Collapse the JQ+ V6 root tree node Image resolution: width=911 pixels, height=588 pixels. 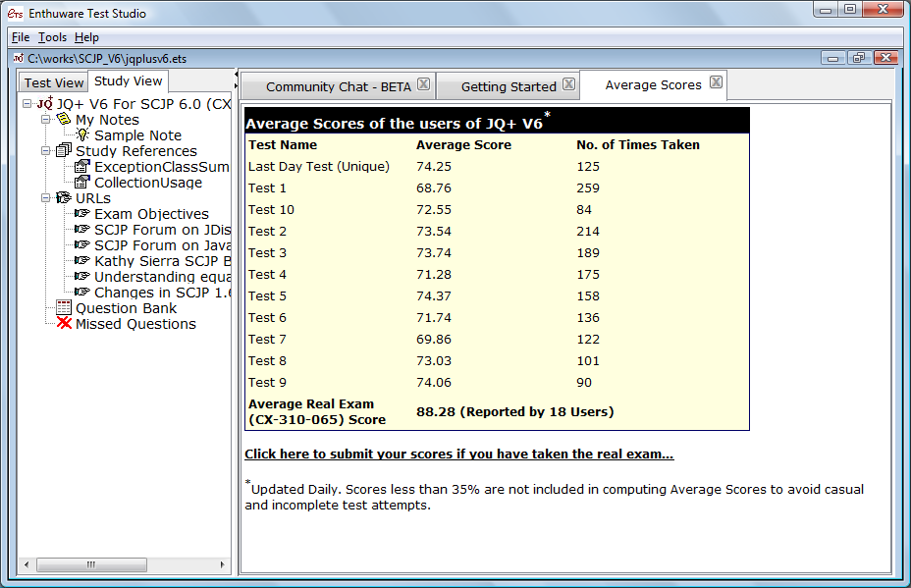click(x=27, y=103)
